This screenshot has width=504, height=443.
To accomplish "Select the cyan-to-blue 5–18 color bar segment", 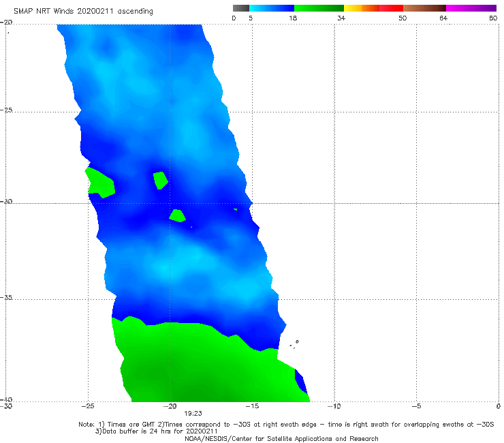I will click(x=272, y=8).
